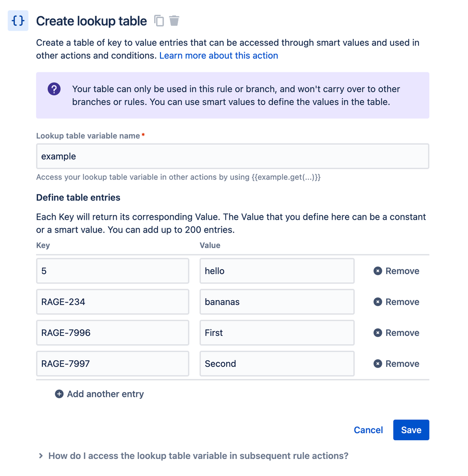Click the remove X icon for the hello entry
Screen dimensions: 468x476
point(378,271)
